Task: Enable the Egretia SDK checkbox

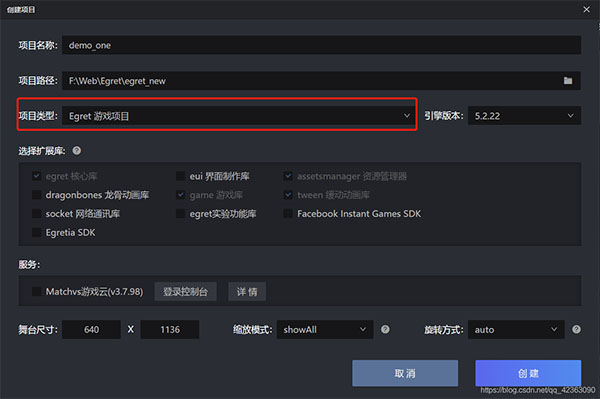Action: pos(36,232)
